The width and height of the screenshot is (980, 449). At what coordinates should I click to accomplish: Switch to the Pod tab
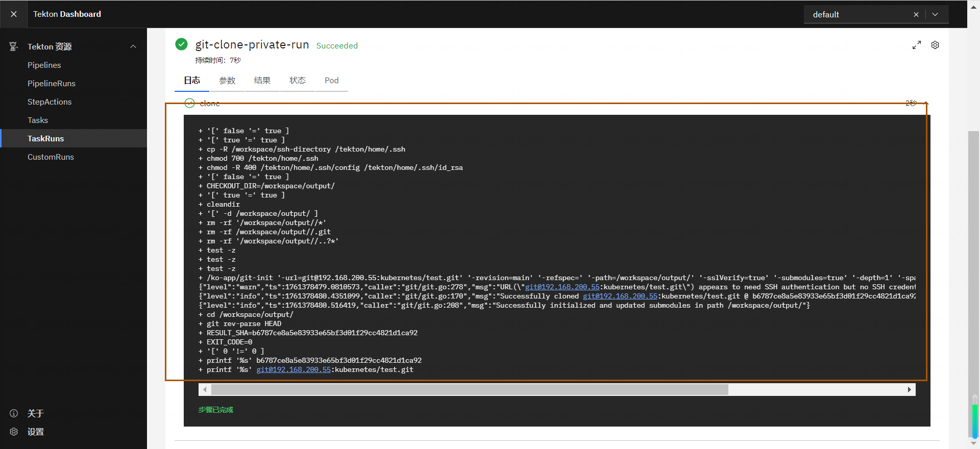coord(331,81)
